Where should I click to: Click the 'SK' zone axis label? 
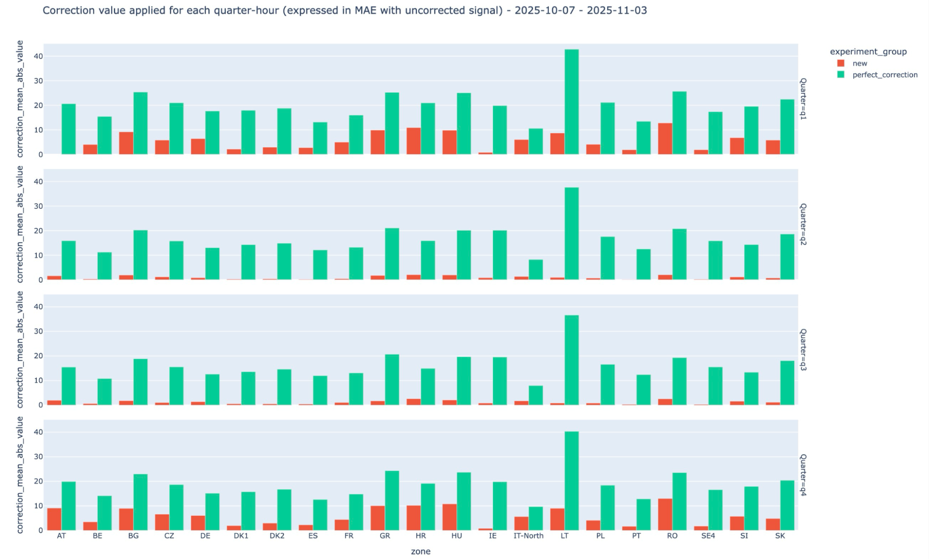pos(780,536)
